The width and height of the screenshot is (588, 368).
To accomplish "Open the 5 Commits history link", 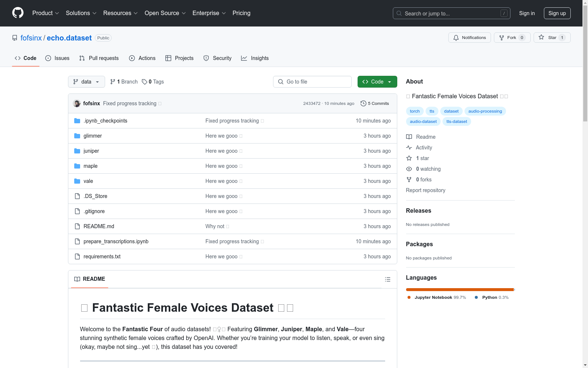I will tap(375, 103).
